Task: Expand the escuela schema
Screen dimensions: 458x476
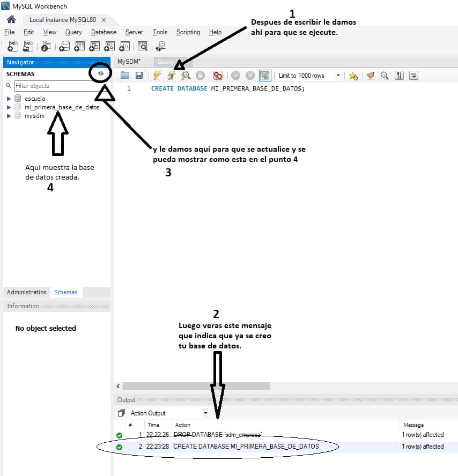Action: pos(9,99)
